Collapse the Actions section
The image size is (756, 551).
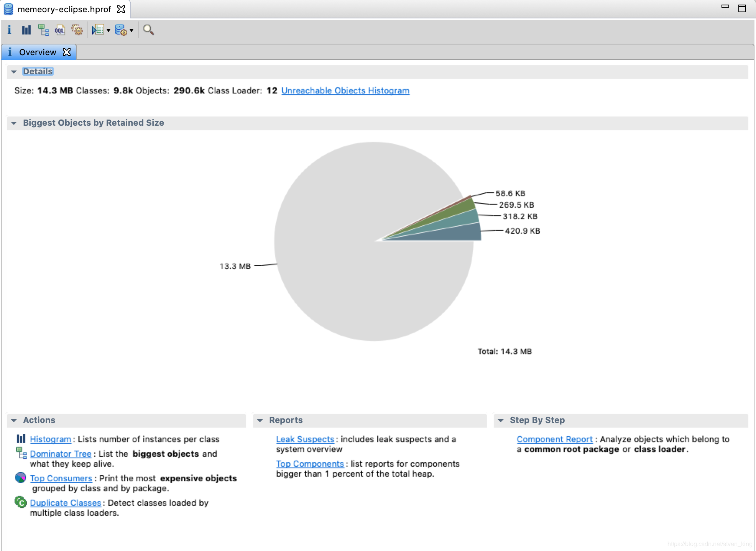click(14, 420)
